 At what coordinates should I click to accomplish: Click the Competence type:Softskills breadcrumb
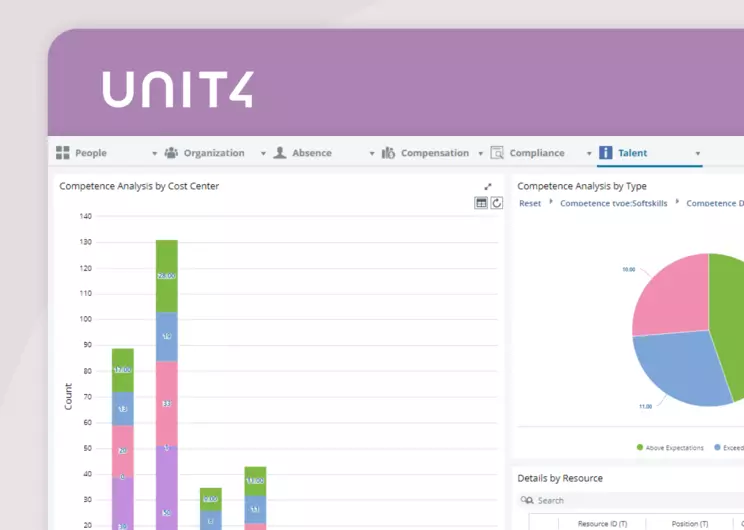click(x=614, y=203)
